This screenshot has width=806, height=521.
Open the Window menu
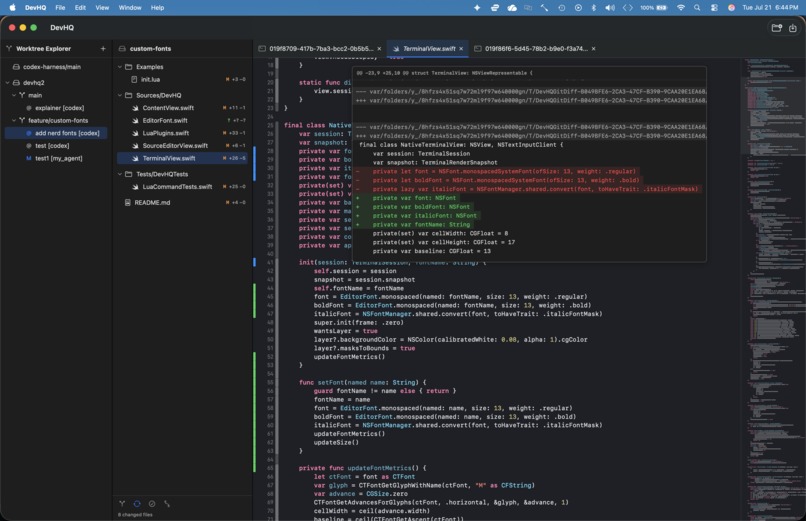click(x=130, y=8)
